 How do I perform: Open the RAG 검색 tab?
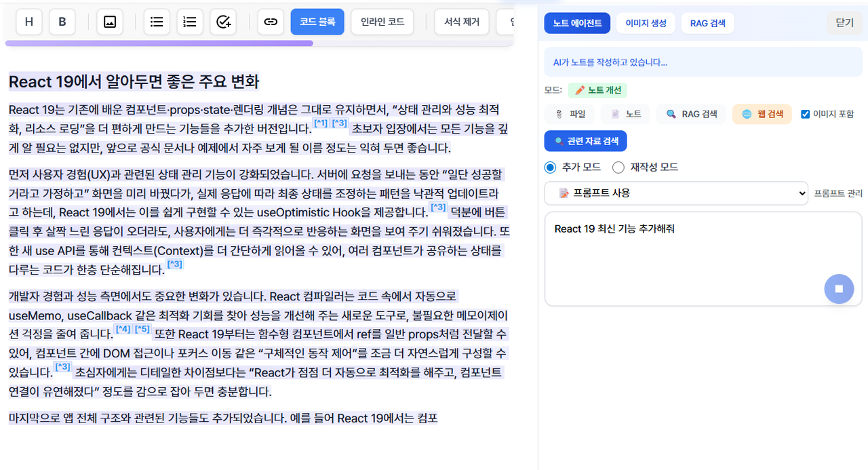(x=707, y=22)
